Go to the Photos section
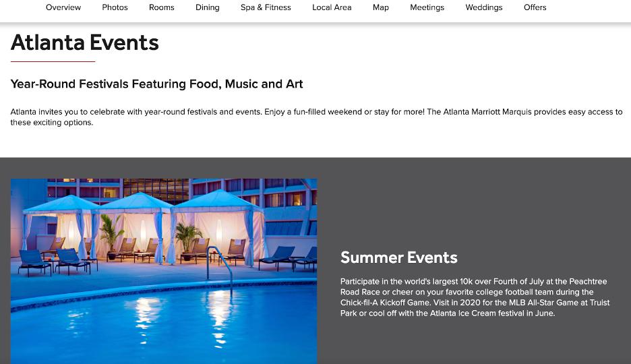This screenshot has height=364, width=631. tap(115, 7)
